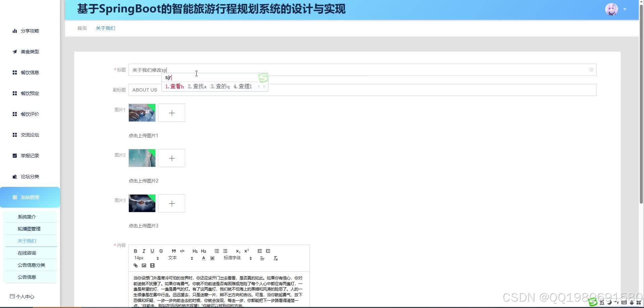The image size is (644, 308).
Task: Click the upload button for 图片1
Action: click(x=171, y=113)
